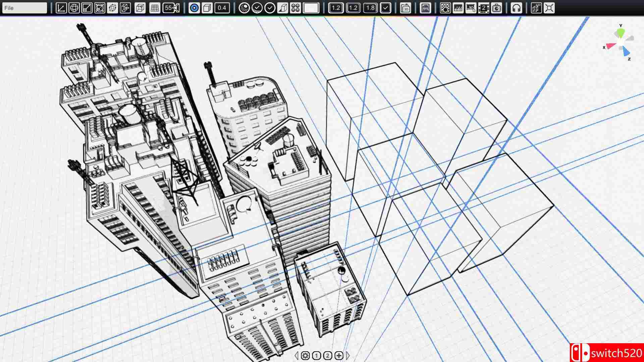Screen dimensions: 644x362
Task: Click the right arrow in bottom pager
Action: (x=348, y=356)
